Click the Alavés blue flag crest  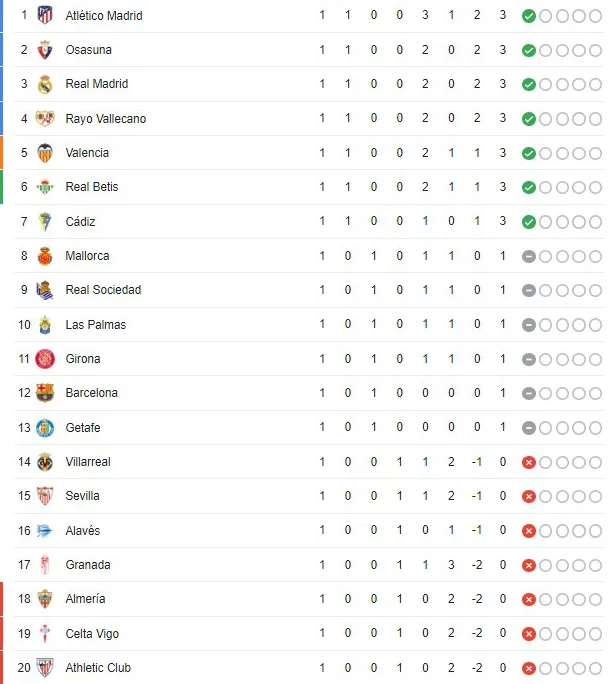point(45,530)
